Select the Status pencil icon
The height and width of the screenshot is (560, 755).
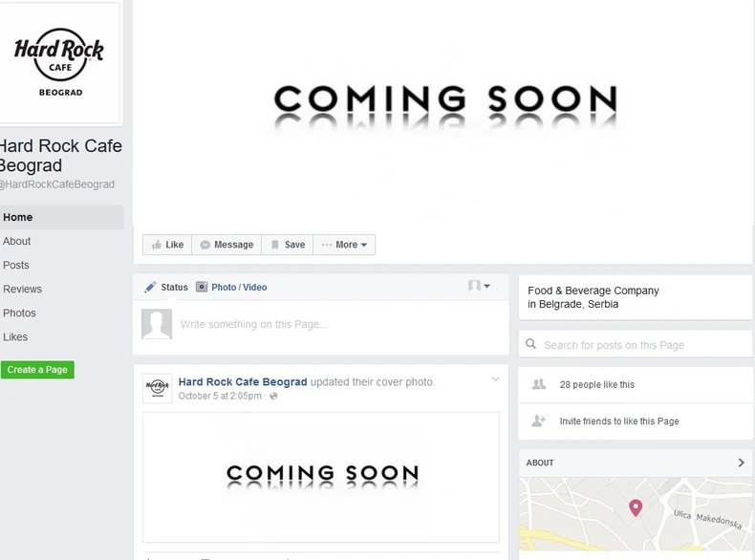150,287
